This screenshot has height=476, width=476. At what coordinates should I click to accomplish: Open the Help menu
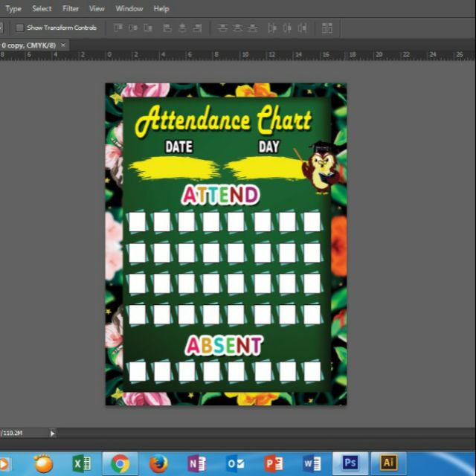[161, 9]
